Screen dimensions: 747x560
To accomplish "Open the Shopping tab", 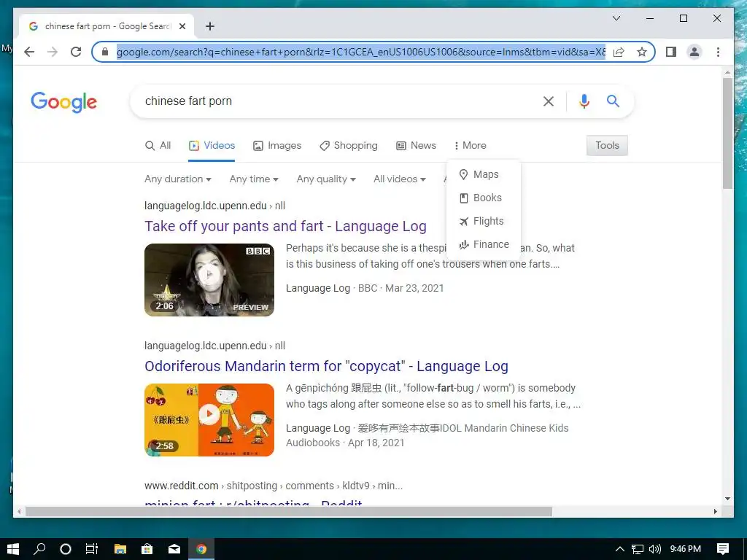I will coord(348,145).
